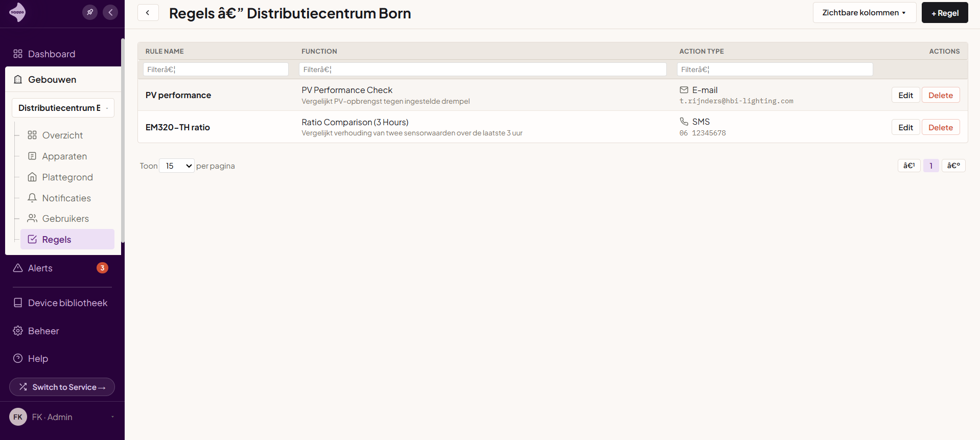980x440 pixels.
Task: Click the pin sidebar icon
Action: point(90,12)
